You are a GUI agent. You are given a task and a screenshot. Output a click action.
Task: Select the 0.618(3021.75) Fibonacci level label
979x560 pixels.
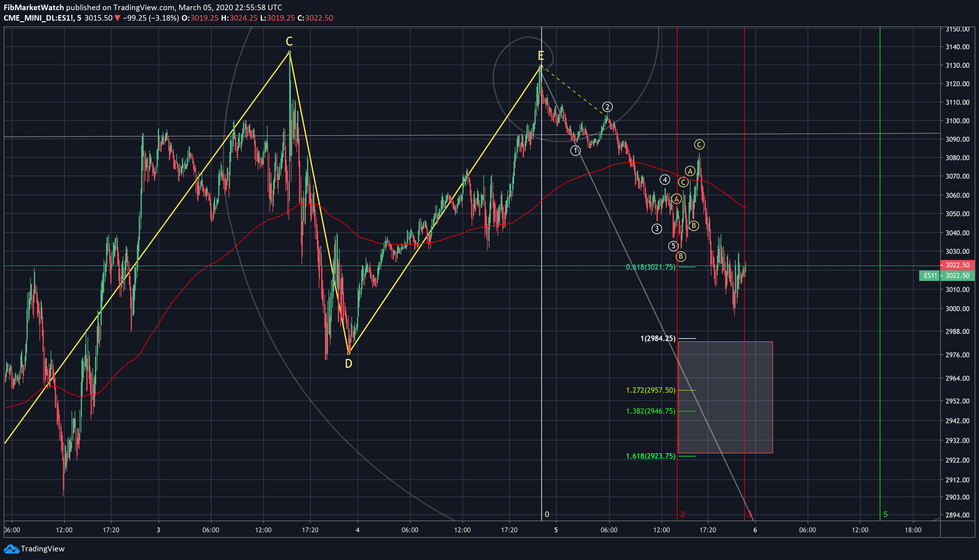point(650,267)
